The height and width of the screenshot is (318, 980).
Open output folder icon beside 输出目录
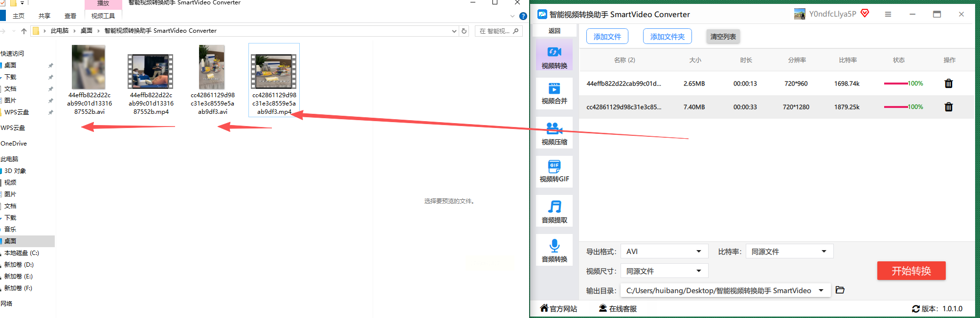[x=840, y=290]
